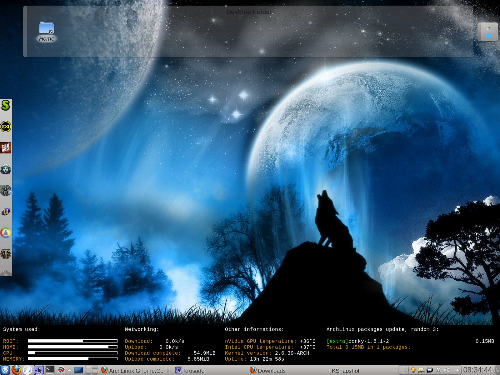500x375 pixels.
Task: Open the grey globe launcher in side panel
Action: click(x=6, y=190)
